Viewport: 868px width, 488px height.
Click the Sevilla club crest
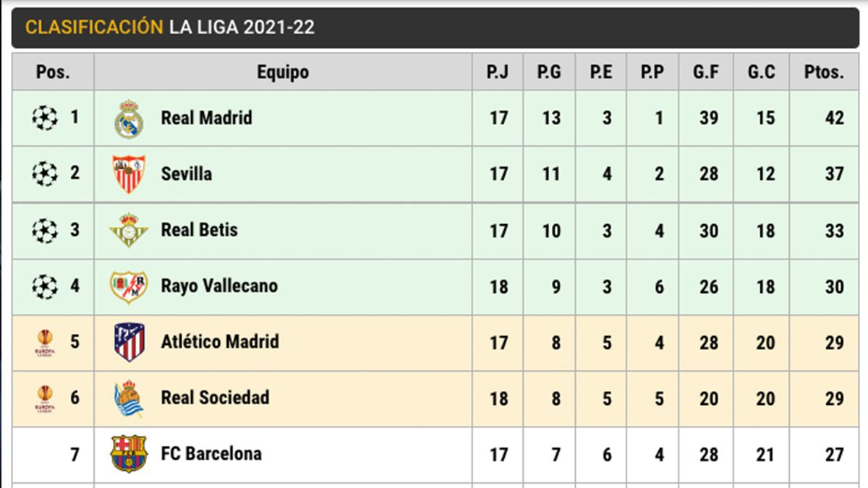(129, 174)
